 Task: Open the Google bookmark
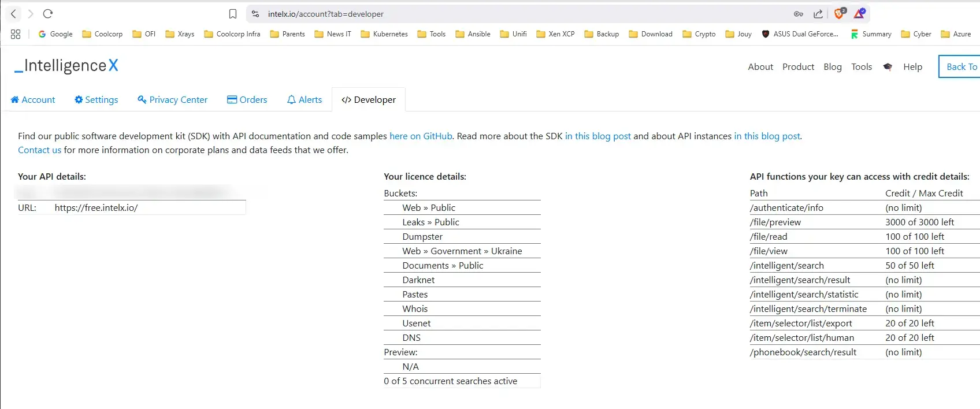tap(55, 34)
